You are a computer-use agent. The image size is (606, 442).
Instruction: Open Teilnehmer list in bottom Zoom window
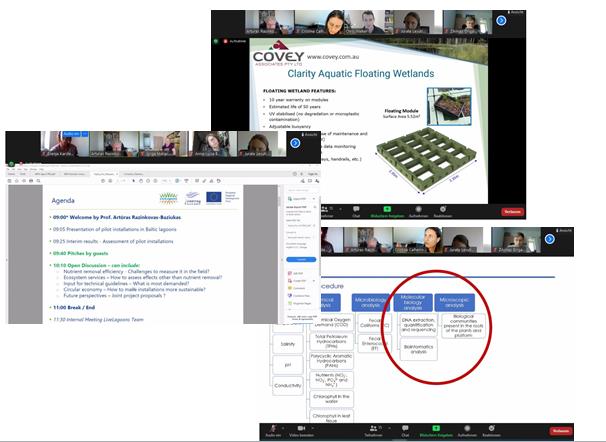coord(373,430)
